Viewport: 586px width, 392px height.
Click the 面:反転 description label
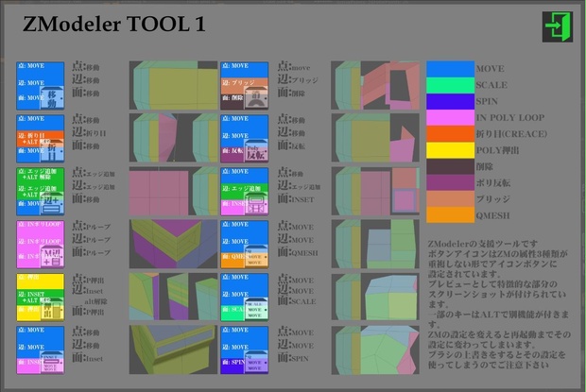[x=291, y=145]
